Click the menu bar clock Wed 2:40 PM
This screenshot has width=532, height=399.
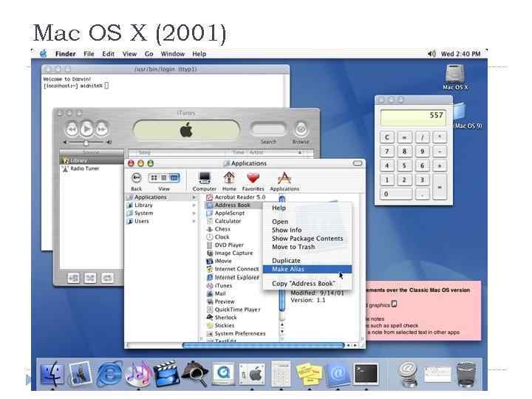coord(460,54)
